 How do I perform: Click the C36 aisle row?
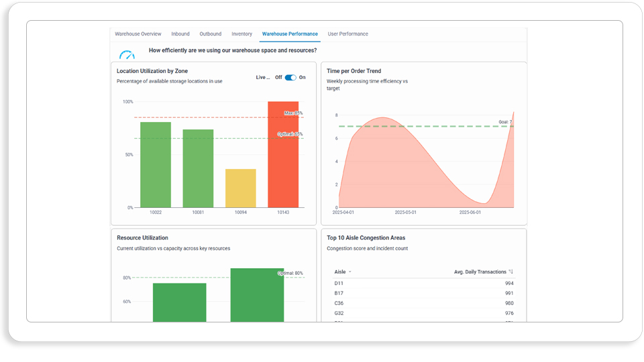tap(424, 303)
